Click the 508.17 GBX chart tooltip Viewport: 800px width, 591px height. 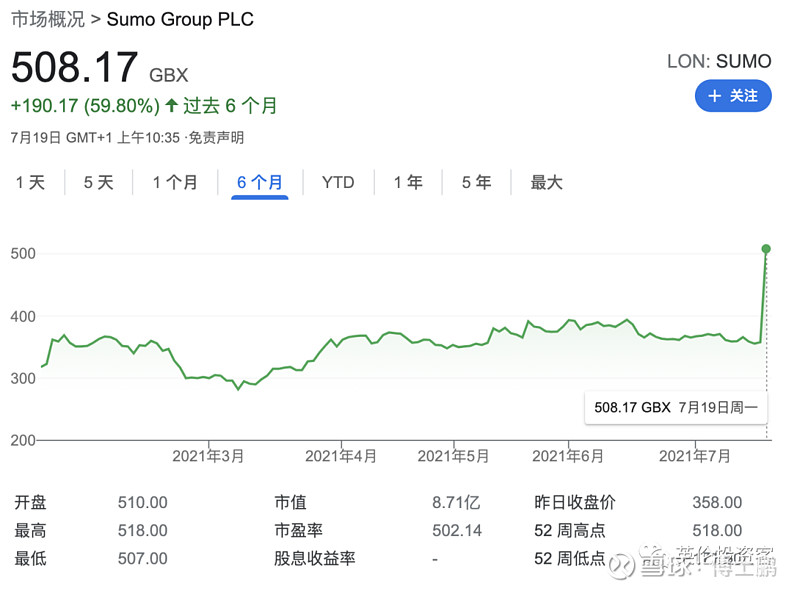pyautogui.click(x=676, y=407)
